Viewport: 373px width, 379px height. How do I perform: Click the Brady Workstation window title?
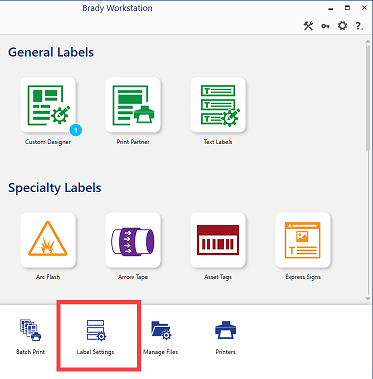[117, 8]
